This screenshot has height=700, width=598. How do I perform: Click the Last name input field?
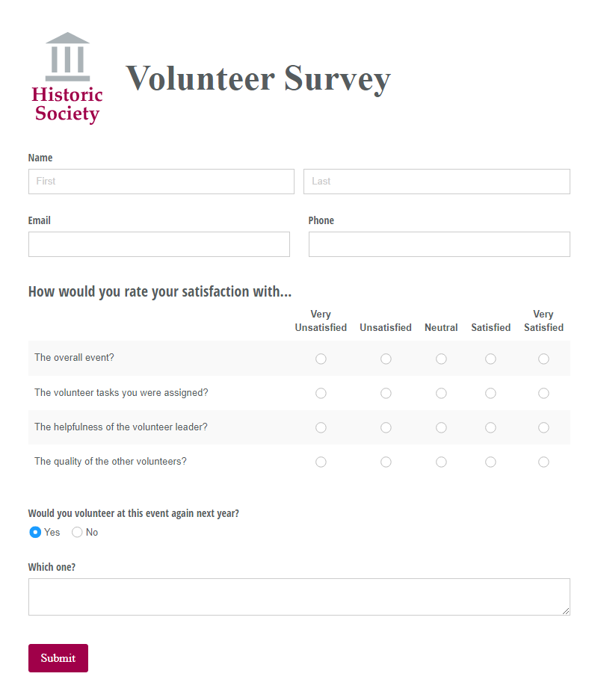[437, 182]
